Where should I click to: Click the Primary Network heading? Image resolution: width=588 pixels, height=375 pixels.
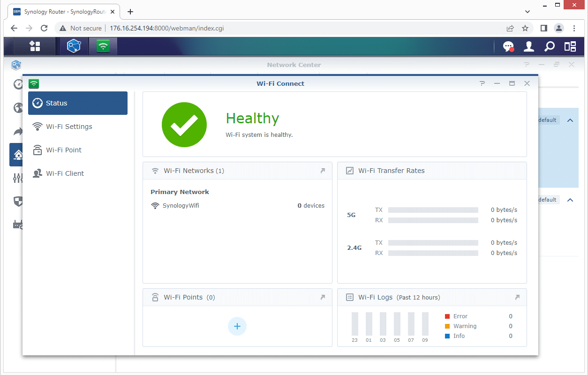(180, 192)
